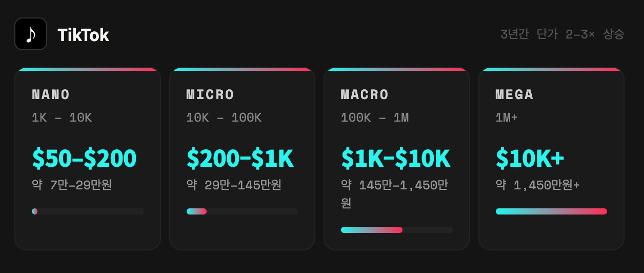The height and width of the screenshot is (273, 644).
Task: Click the 약 1,450만원+ won estimate
Action: click(538, 185)
